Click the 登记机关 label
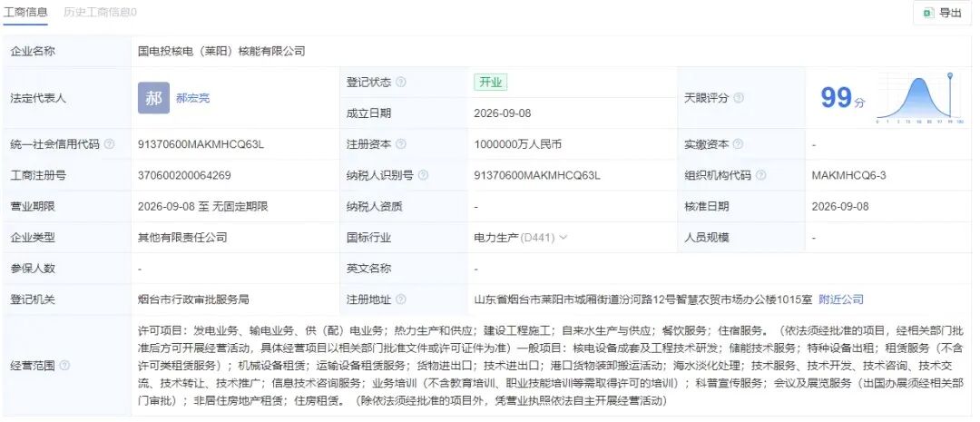This screenshot has width=980, height=422. (33, 299)
